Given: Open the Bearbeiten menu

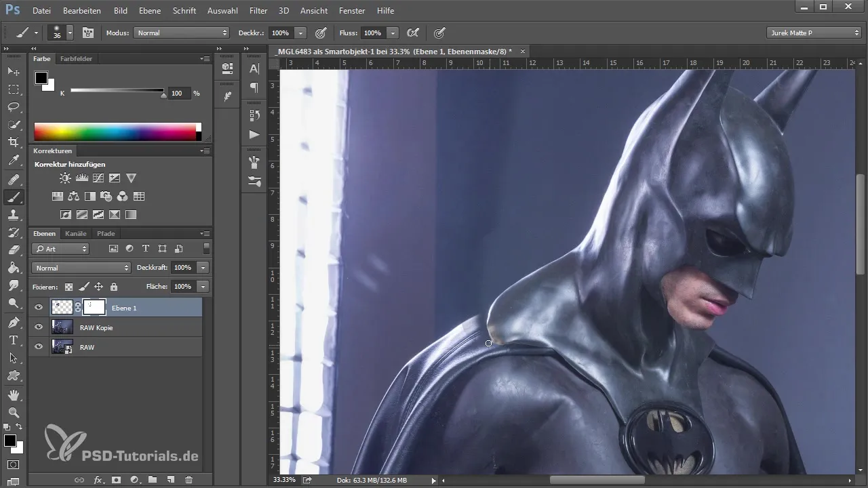Looking at the screenshot, I should click(82, 11).
